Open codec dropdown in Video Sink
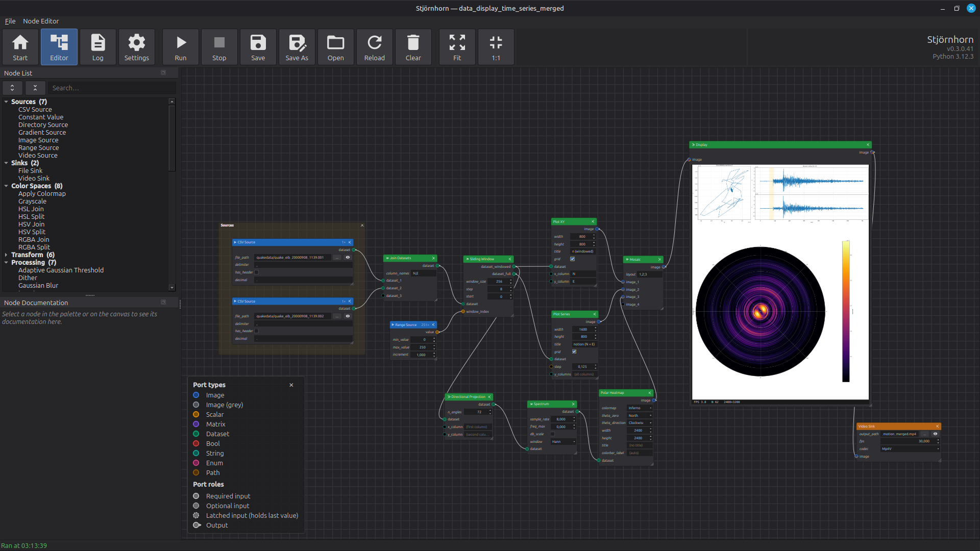980x551 pixels. tap(910, 449)
